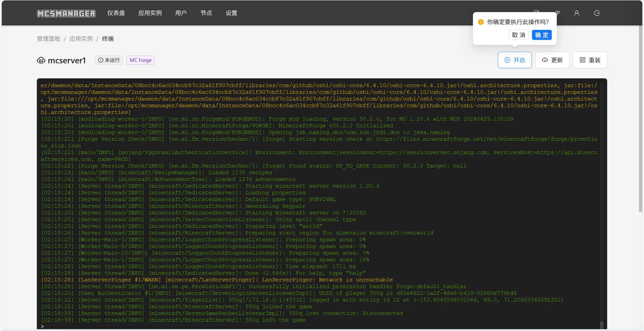644x331 pixels.
Task: Click the 重装 reinstall button
Action: tap(590, 60)
